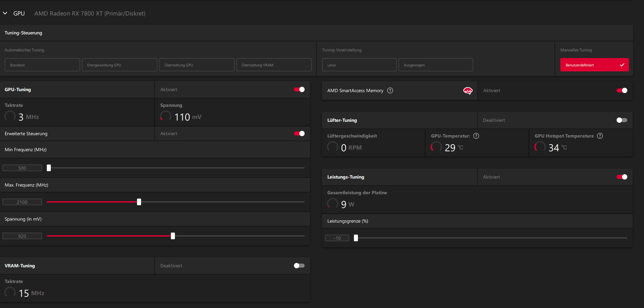Pick the Leise tuning preset
The height and width of the screenshot is (308, 644).
pos(359,65)
